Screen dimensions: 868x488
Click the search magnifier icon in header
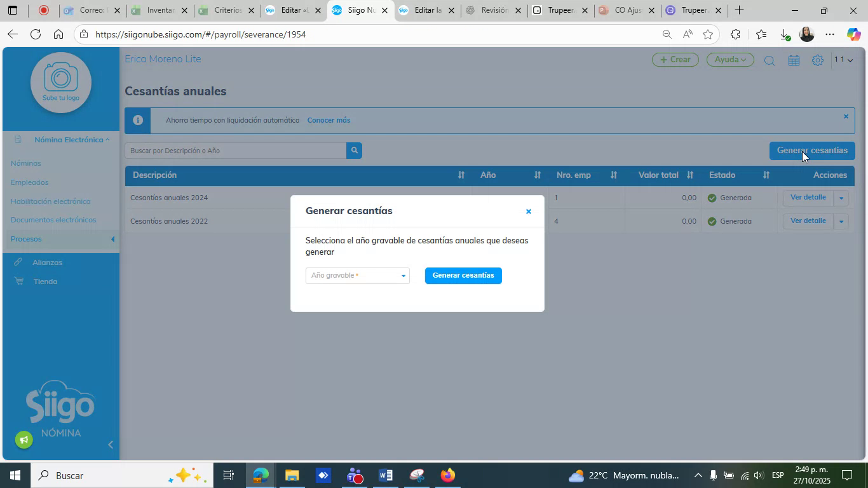[769, 61]
